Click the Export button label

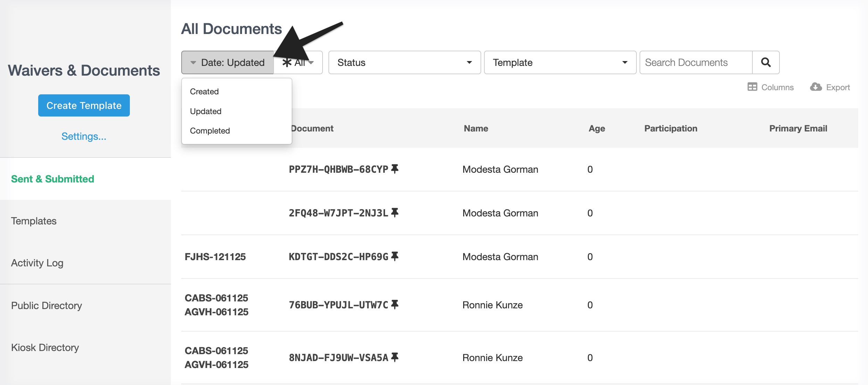[x=838, y=87]
